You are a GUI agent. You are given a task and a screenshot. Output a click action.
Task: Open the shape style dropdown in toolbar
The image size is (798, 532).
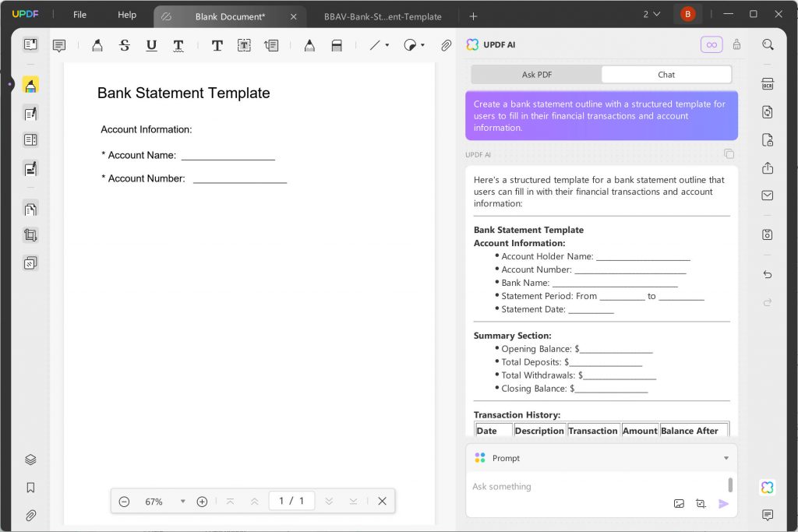(x=422, y=45)
